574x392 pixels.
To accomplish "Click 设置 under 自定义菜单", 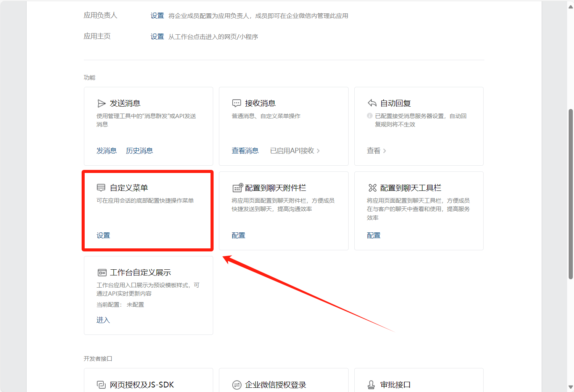I will click(x=103, y=235).
